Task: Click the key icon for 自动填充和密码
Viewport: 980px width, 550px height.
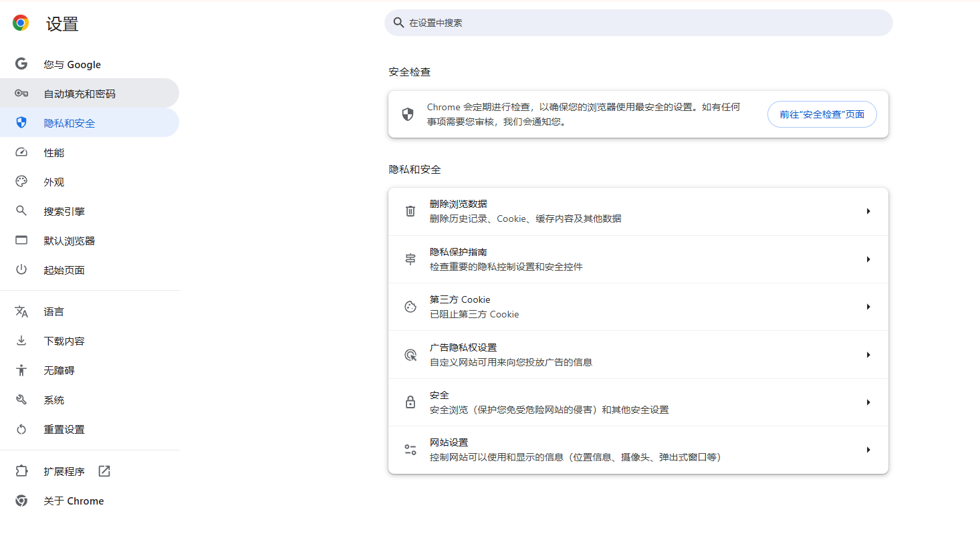Action: click(21, 93)
